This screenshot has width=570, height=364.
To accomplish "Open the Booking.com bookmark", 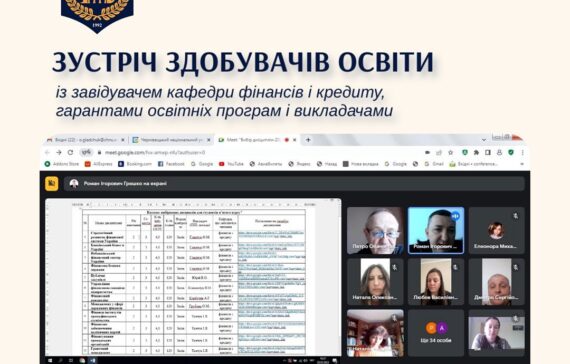I will pyautogui.click(x=135, y=164).
